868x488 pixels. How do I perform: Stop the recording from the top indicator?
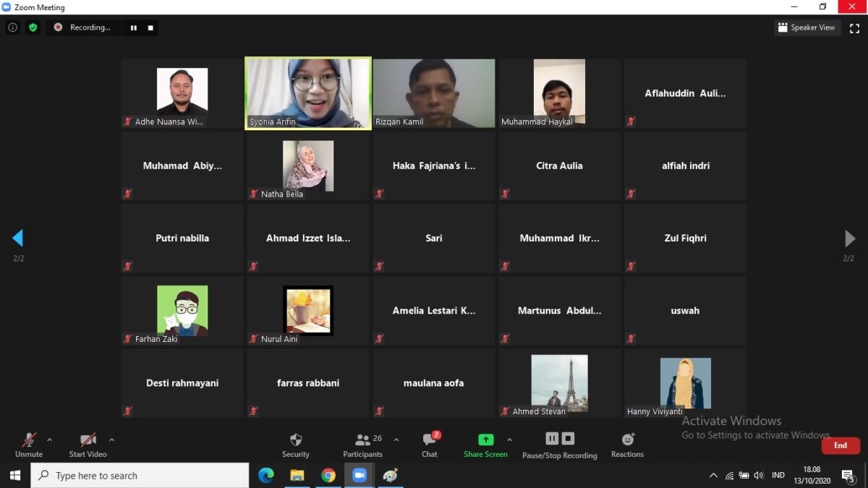(150, 27)
